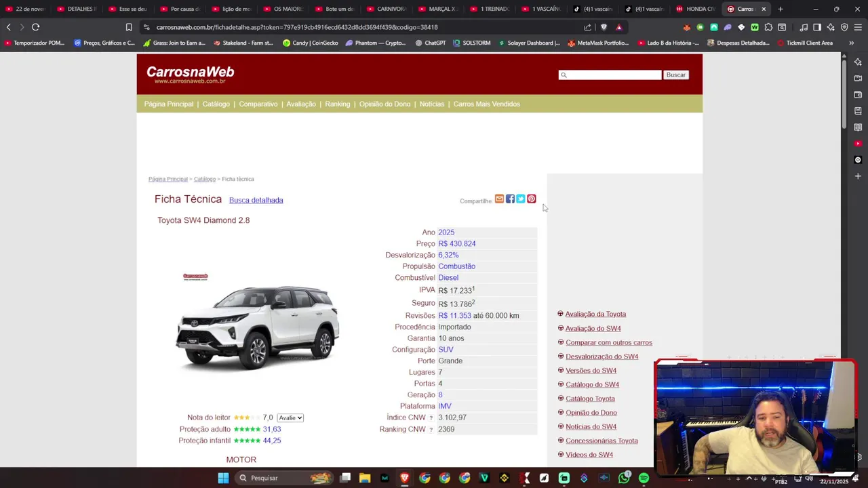Share the page by email icon

(499, 199)
